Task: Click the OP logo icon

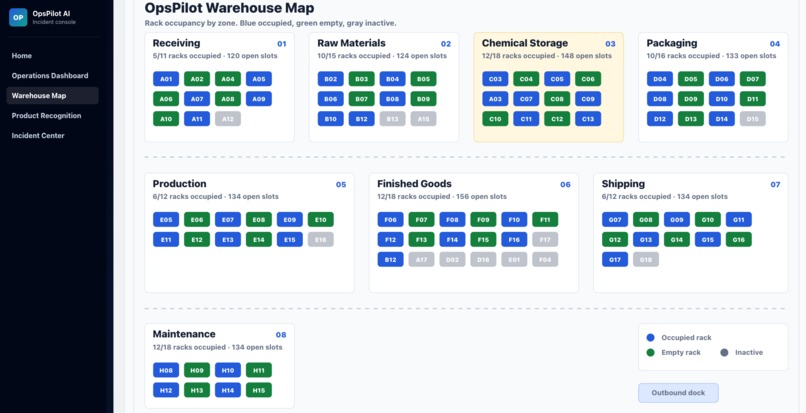Action: click(x=18, y=17)
